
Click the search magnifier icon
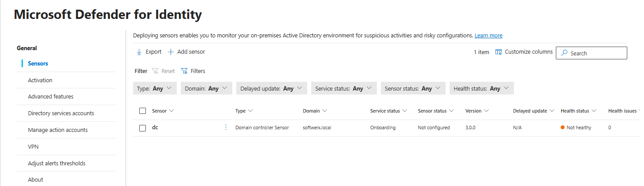[x=564, y=53]
